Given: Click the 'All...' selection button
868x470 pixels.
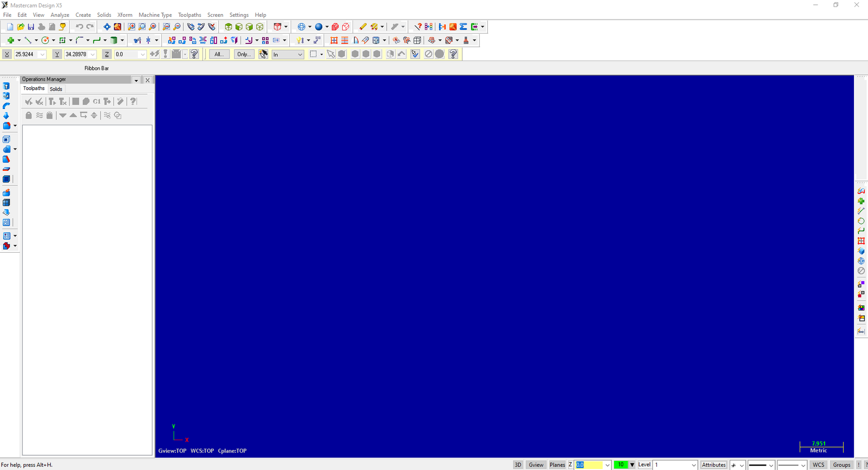Looking at the screenshot, I should coord(219,54).
